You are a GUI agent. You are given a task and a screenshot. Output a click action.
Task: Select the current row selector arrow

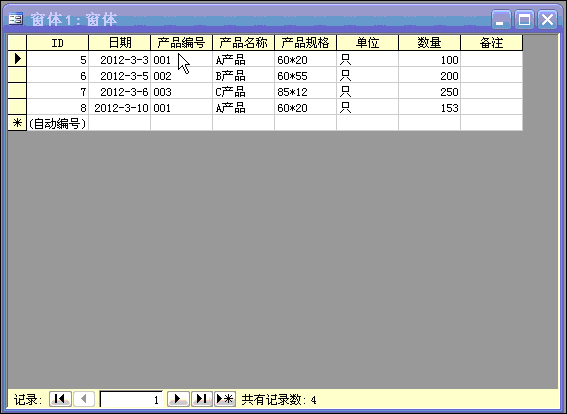point(17,59)
